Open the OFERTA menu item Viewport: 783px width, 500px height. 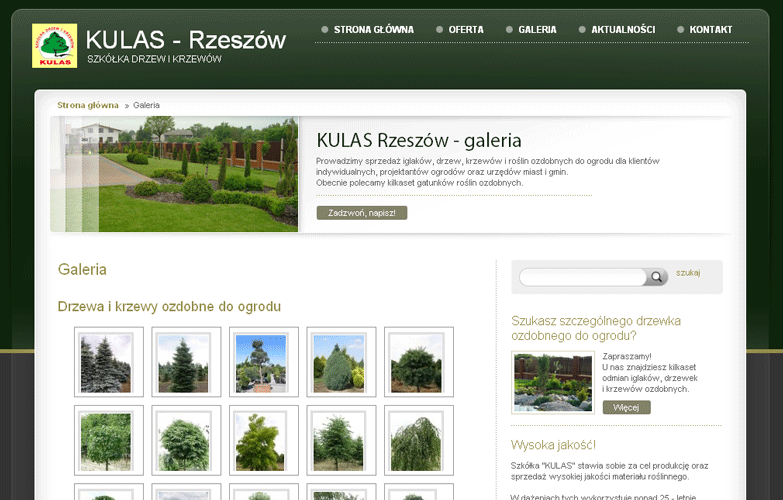coord(466,29)
